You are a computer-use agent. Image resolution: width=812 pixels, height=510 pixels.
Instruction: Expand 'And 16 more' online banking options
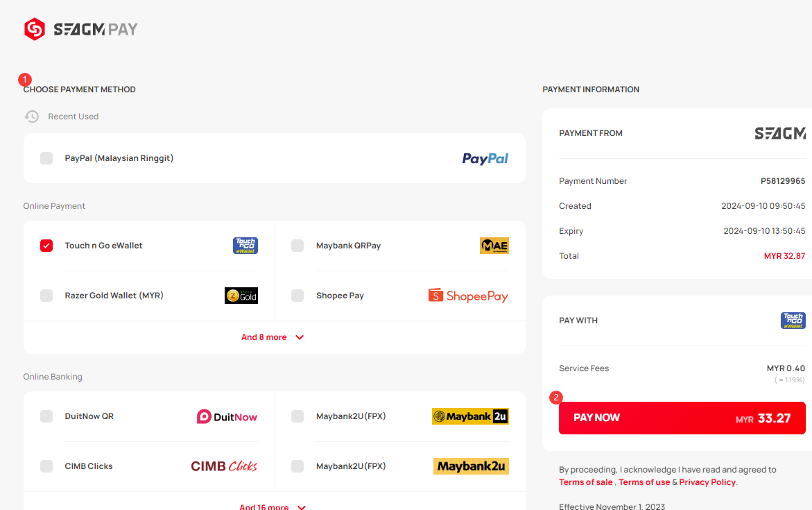[273, 507]
